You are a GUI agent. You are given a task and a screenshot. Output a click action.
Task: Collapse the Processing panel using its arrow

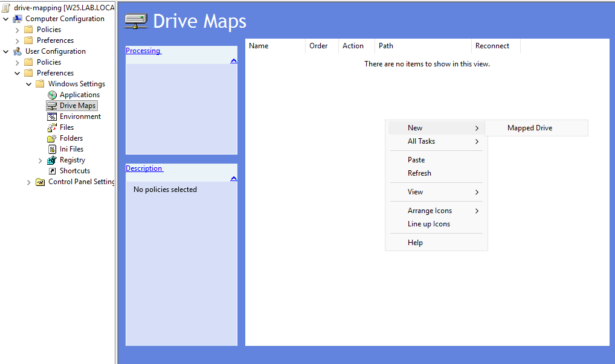pos(233,60)
